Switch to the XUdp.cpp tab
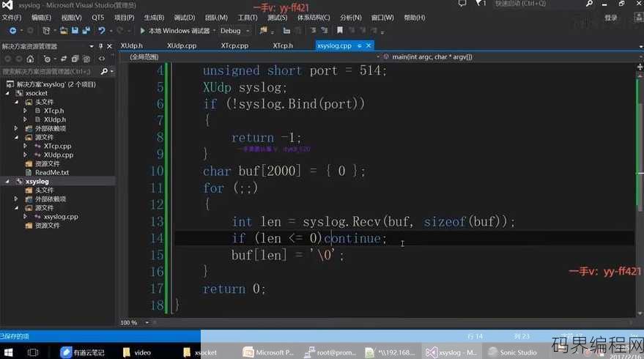Image resolution: width=644 pixels, height=359 pixels. point(182,45)
